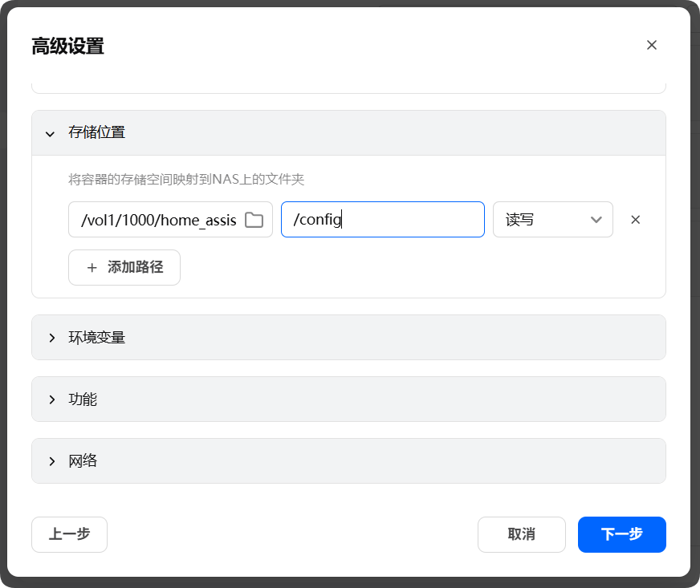
Task: Click the plus icon on 添加路径
Action: click(92, 267)
